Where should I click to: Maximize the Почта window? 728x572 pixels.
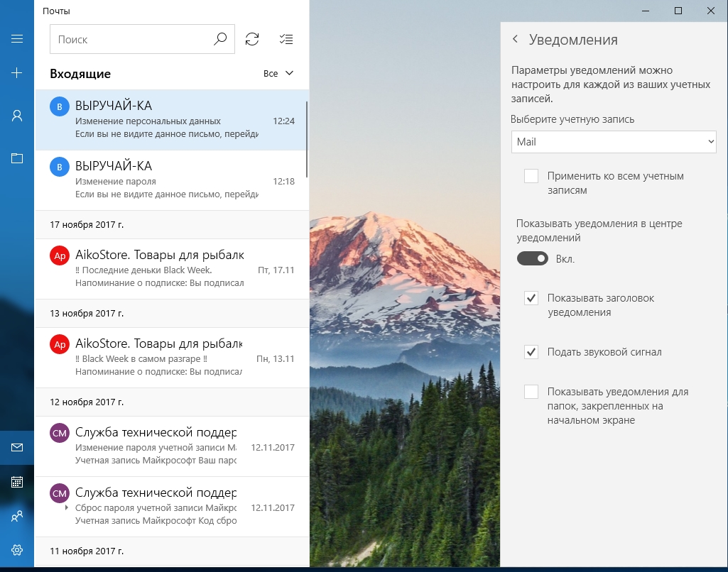(x=678, y=11)
